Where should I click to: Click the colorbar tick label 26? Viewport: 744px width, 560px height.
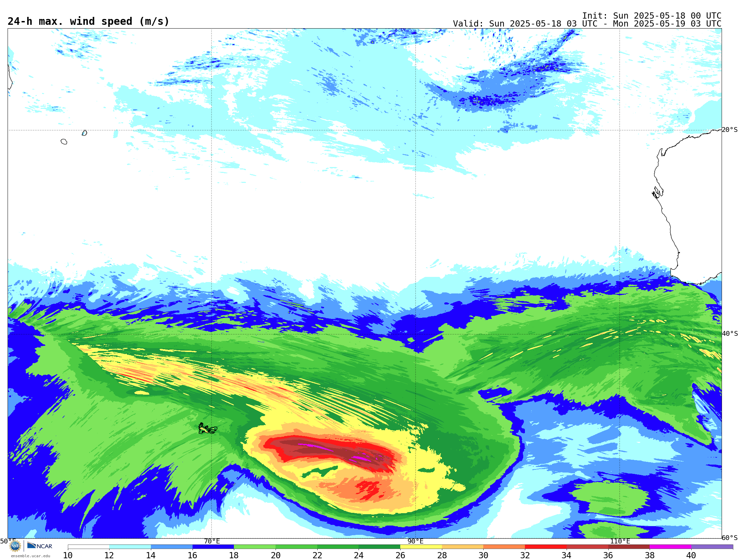click(x=400, y=555)
